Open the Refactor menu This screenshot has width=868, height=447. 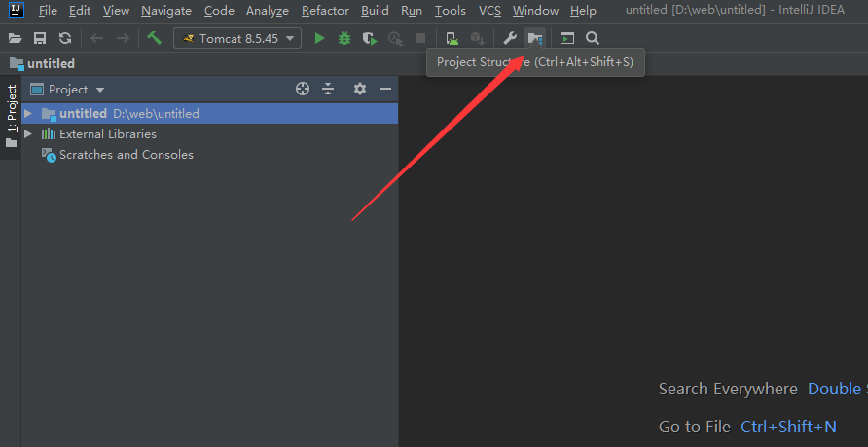coord(325,11)
